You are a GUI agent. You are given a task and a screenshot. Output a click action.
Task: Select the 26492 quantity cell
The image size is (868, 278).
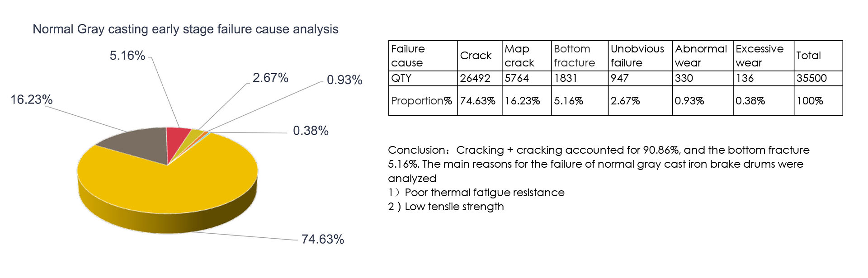pos(479,78)
